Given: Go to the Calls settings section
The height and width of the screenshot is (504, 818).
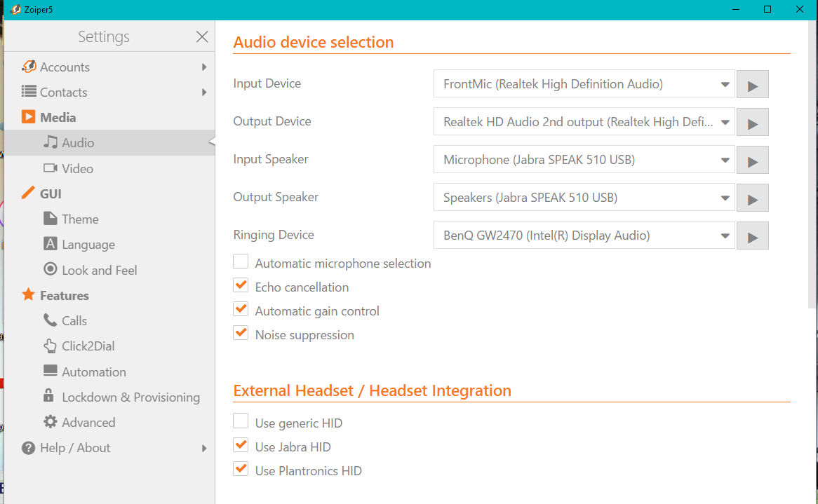Looking at the screenshot, I should pos(74,320).
